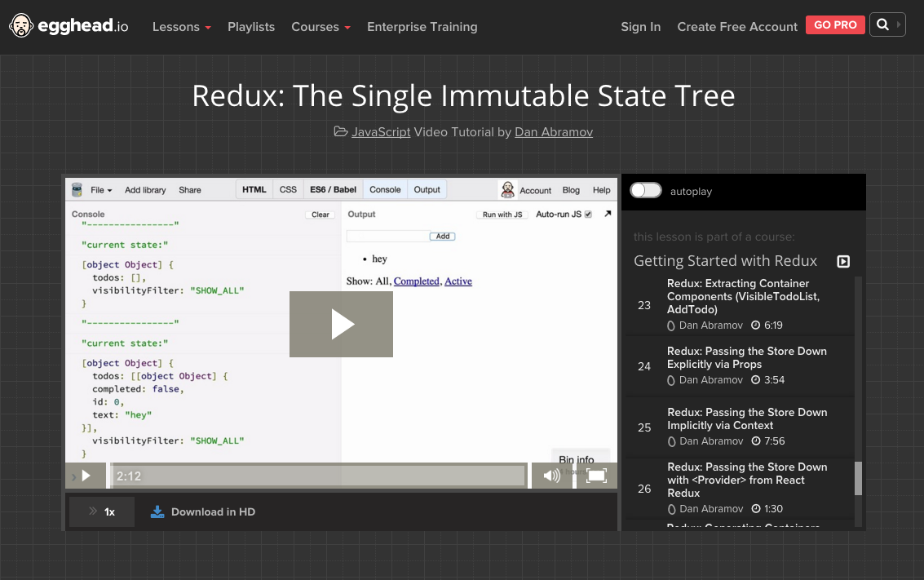Screen dimensions: 924x580
Task: Click Create Free Account
Action: (737, 27)
